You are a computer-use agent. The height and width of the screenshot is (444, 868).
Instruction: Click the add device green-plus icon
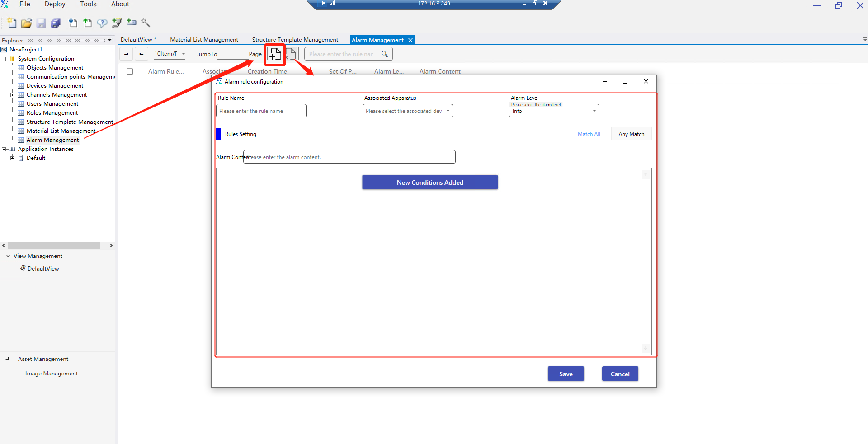[132, 22]
